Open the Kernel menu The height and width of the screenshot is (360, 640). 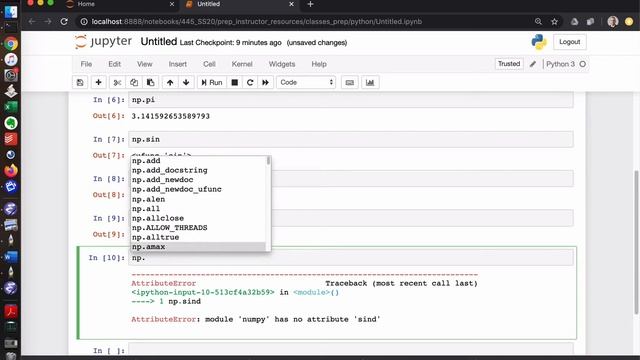coord(242,64)
